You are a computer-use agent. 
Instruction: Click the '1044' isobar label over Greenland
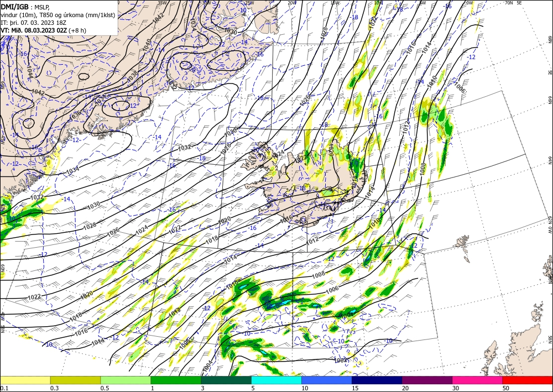(x=29, y=71)
